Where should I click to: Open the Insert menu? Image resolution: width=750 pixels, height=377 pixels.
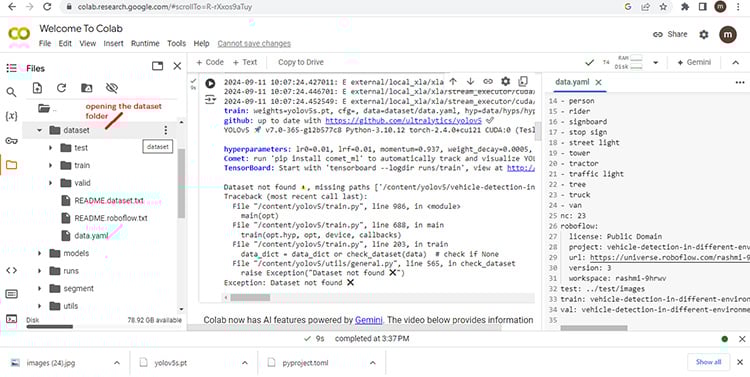tap(113, 44)
